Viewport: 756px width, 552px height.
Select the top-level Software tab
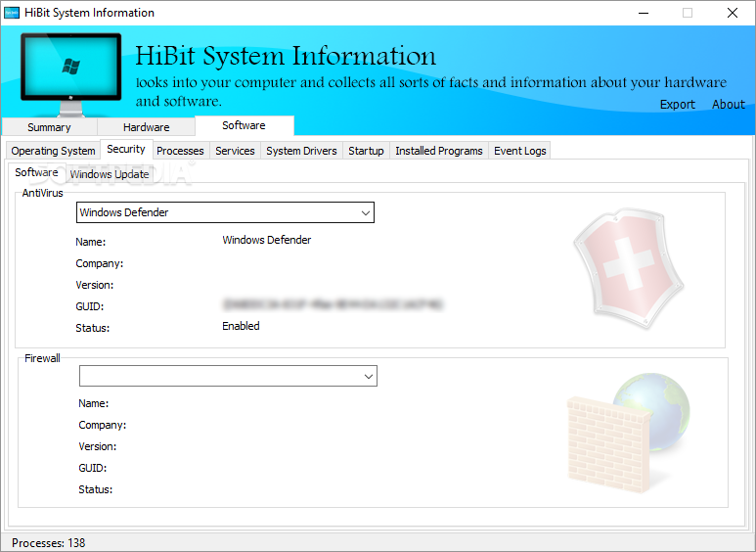click(x=244, y=125)
